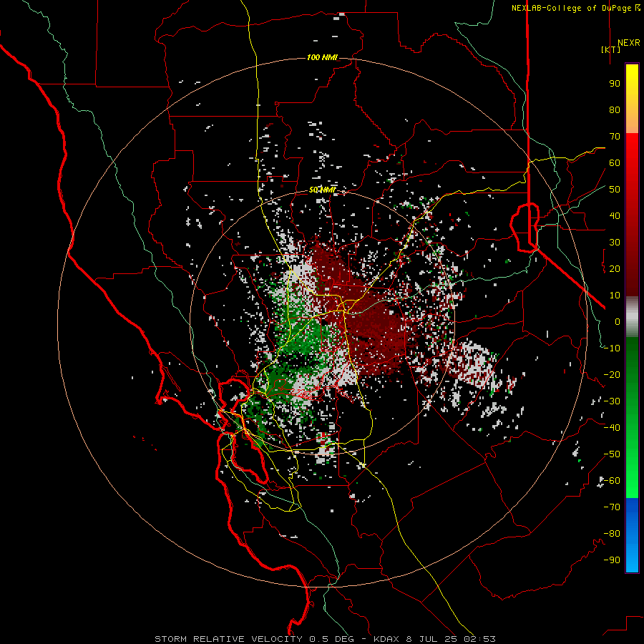Select the -40 value on the velocity scale
This screenshot has height=644, width=644.
coord(612,428)
